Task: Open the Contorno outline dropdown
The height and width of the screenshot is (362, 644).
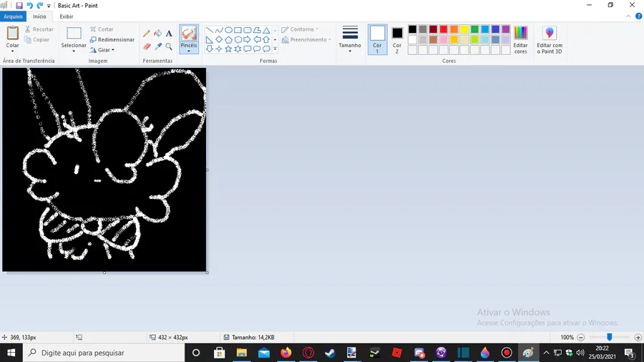Action: point(301,29)
